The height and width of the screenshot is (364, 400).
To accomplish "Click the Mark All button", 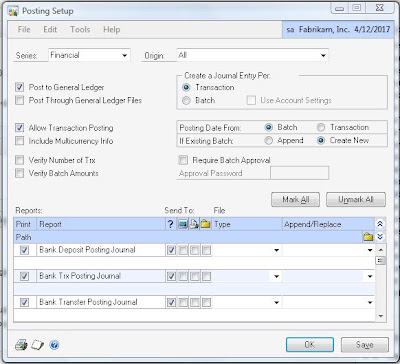I will 296,200.
